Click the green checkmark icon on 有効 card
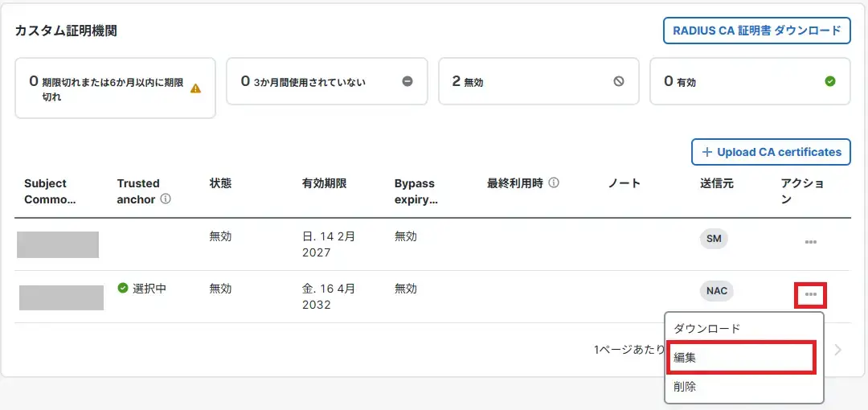Viewport: 868px width, 410px height. [x=830, y=81]
